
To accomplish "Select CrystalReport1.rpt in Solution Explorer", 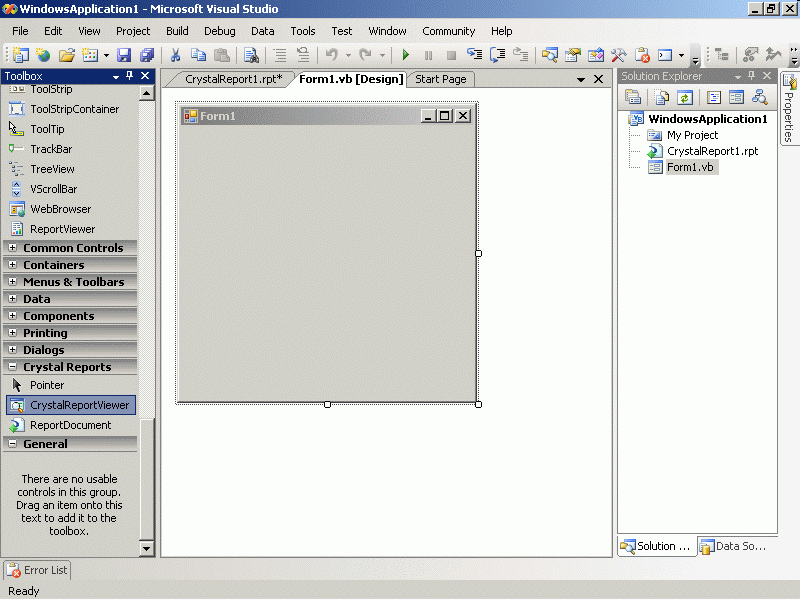I will (712, 151).
